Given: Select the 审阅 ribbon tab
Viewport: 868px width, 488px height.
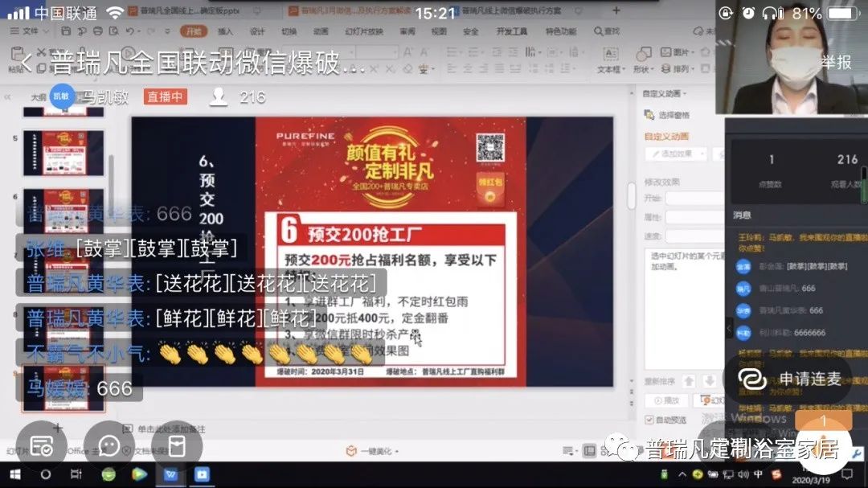Looking at the screenshot, I should point(407,31).
